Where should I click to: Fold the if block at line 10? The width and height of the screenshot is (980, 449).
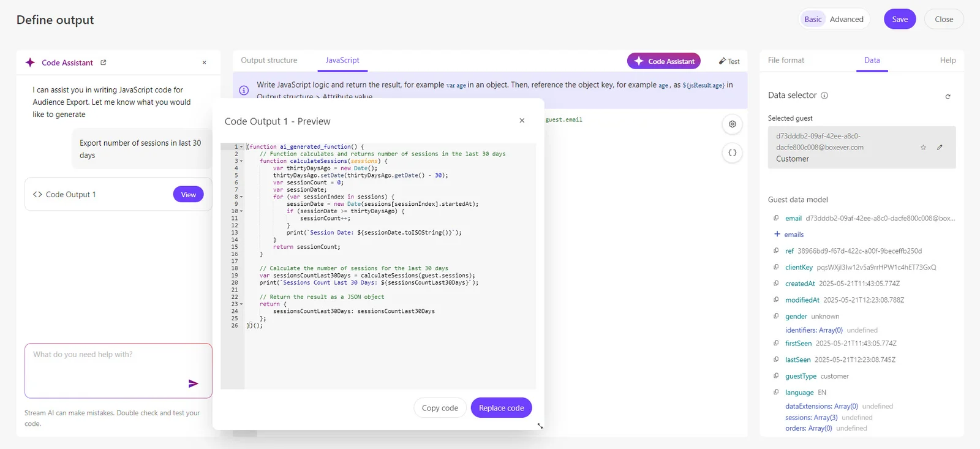[241, 211]
